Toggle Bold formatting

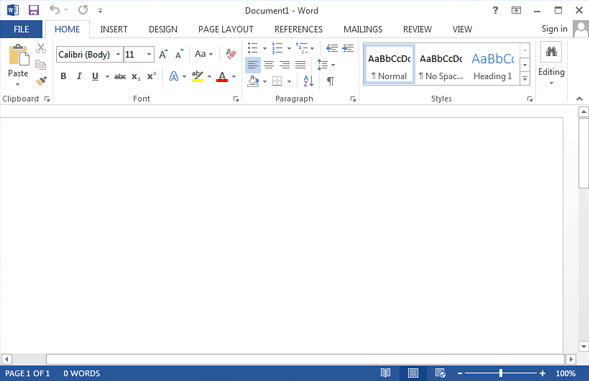tap(63, 76)
